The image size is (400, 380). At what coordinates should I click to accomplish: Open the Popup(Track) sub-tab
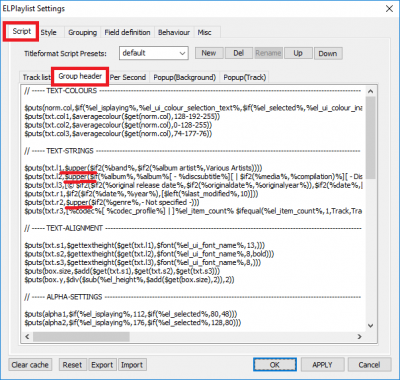[245, 77]
